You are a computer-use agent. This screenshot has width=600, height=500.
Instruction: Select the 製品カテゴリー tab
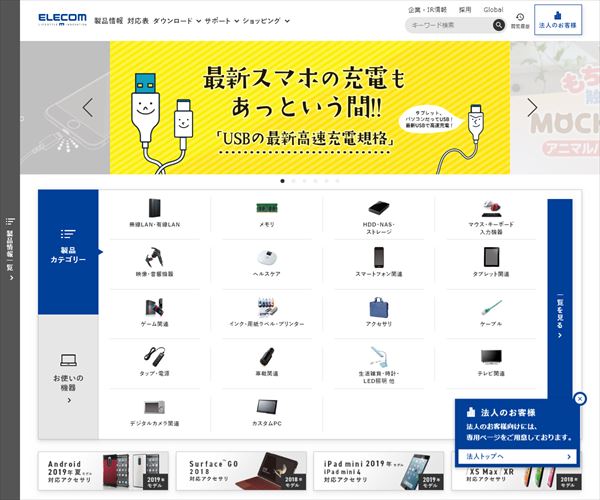click(x=68, y=252)
